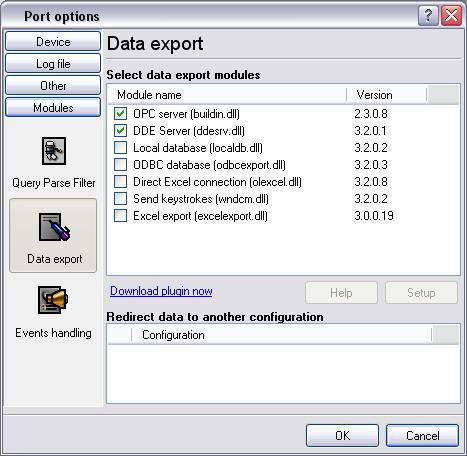This screenshot has height=456, width=467.
Task: Select the Modules section
Action: (x=53, y=107)
